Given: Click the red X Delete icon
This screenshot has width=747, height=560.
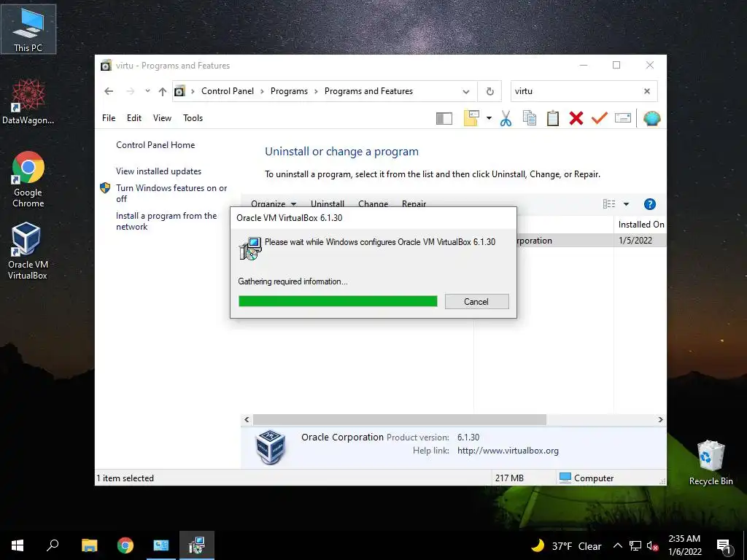Looking at the screenshot, I should coord(576,118).
